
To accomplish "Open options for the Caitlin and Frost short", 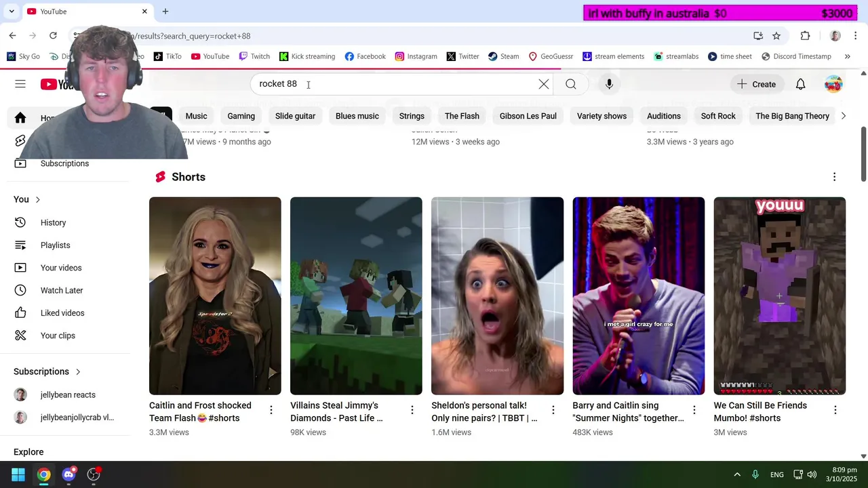I will [271, 410].
